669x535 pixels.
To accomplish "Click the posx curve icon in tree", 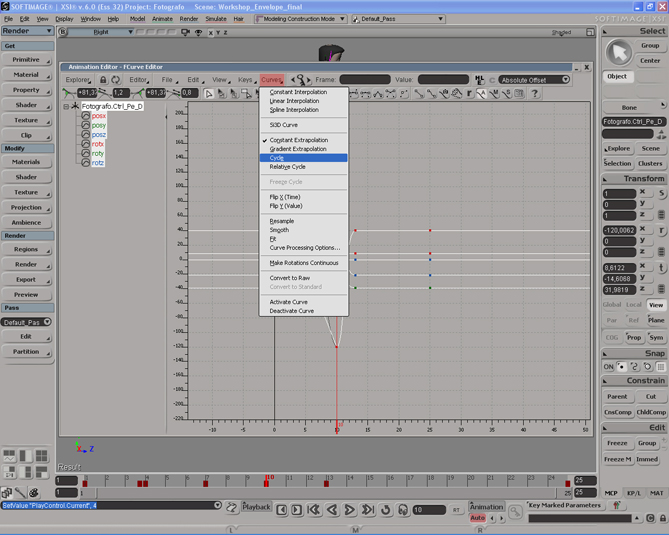I will click(86, 116).
